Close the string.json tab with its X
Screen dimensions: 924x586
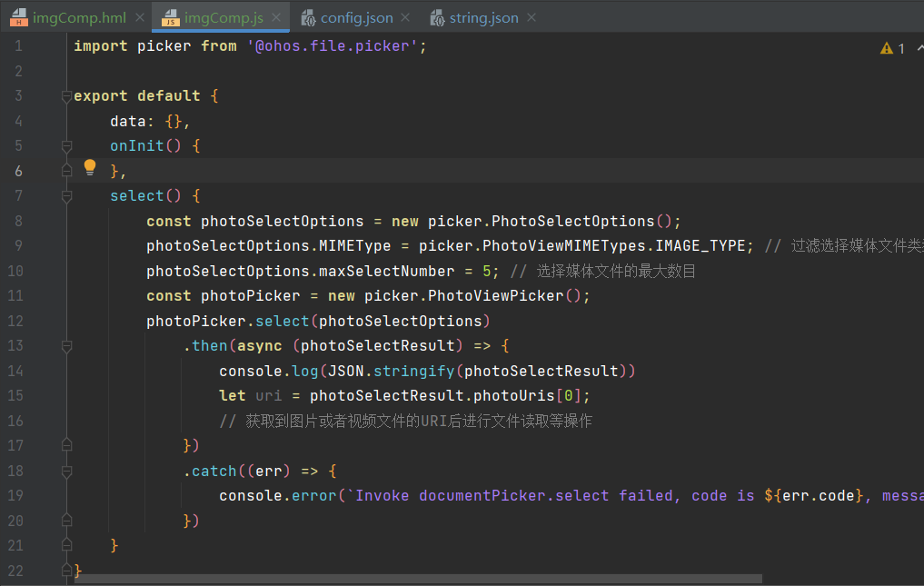pos(532,15)
